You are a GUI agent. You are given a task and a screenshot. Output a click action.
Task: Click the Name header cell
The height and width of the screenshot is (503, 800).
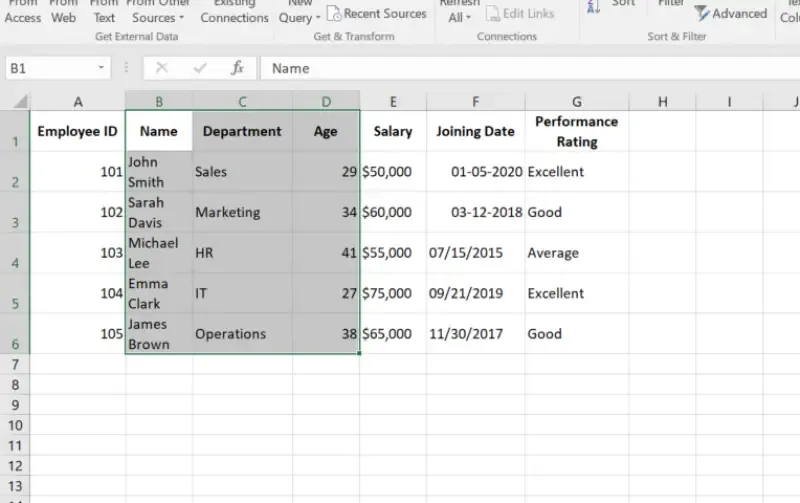(159, 131)
